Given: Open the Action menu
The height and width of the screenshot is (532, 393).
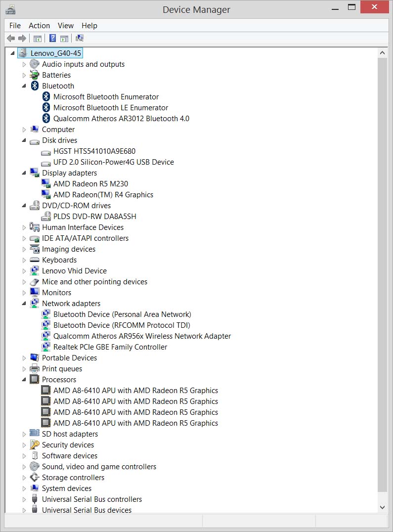Looking at the screenshot, I should [40, 25].
